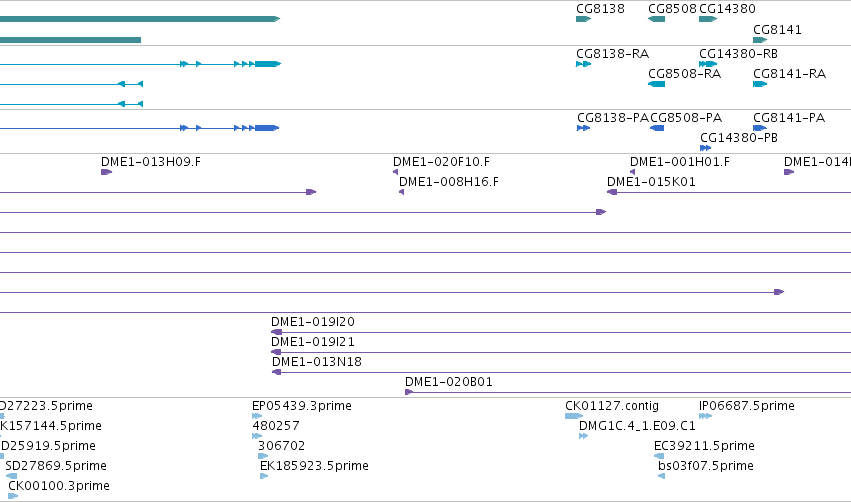Image resolution: width=851 pixels, height=502 pixels.
Task: Click the CG8141 gene arrow
Action: pyautogui.click(x=760, y=40)
